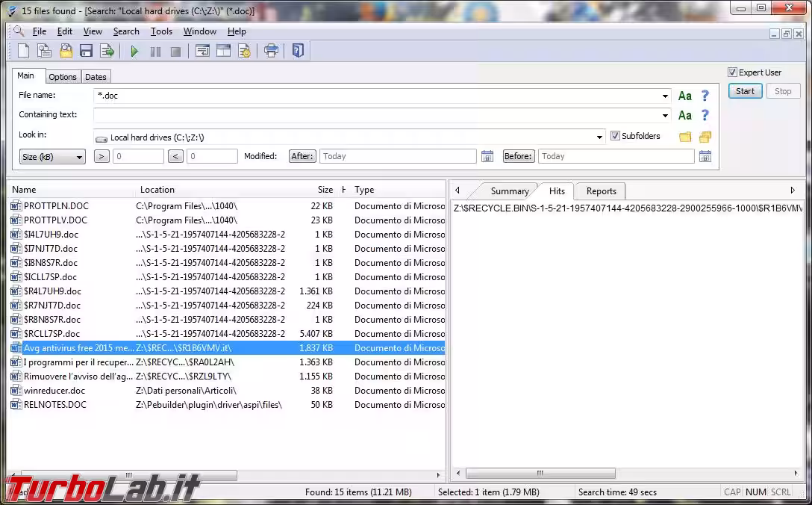Switch to the Options tab
This screenshot has height=505, width=812.
click(63, 77)
